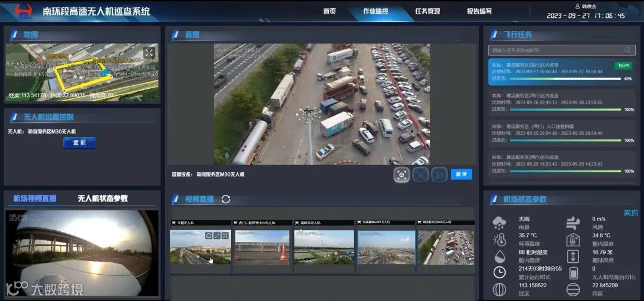Click the airport fisheye camera video

point(81,253)
